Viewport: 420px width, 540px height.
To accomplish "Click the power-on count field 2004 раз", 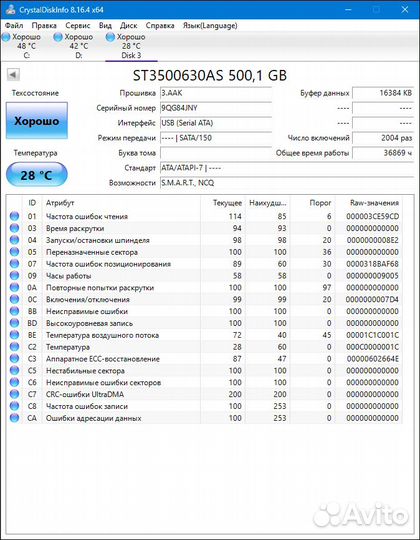I will pos(383,138).
